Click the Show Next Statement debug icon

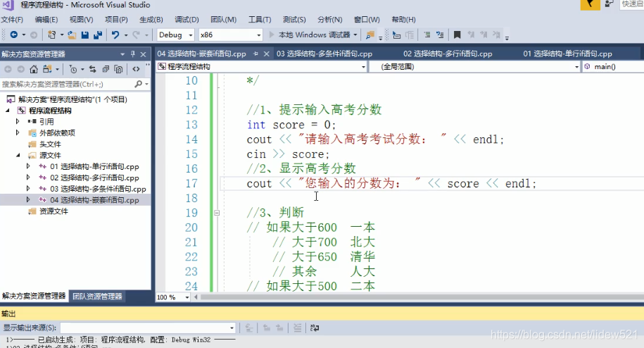click(396, 35)
